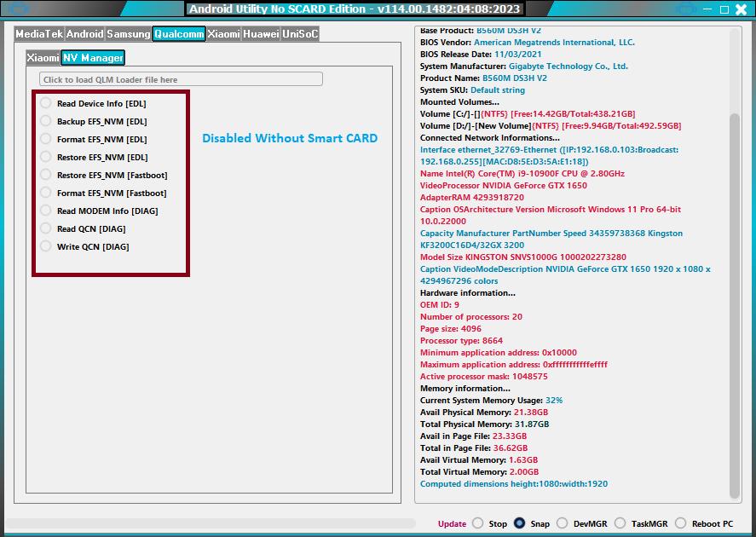
Task: Click 'BIOS Vendor: American Megatrends' line
Action: tap(528, 43)
